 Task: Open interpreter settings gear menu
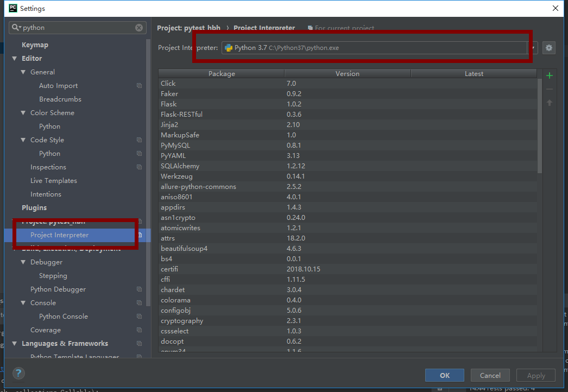[549, 48]
